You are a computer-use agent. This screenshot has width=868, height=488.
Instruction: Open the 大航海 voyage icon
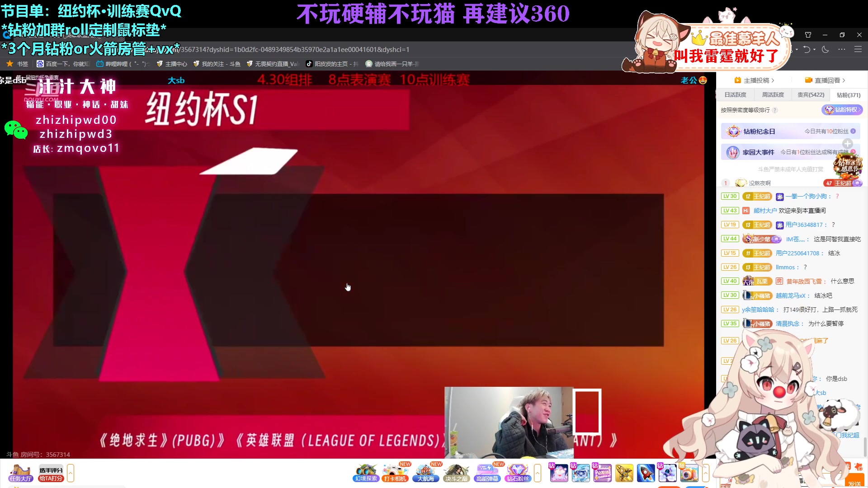[x=426, y=473]
